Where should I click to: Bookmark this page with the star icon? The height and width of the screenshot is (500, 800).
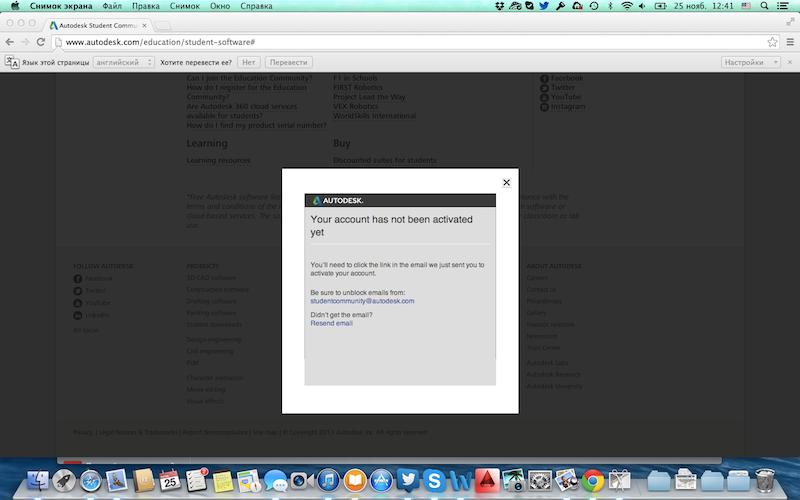(773, 42)
